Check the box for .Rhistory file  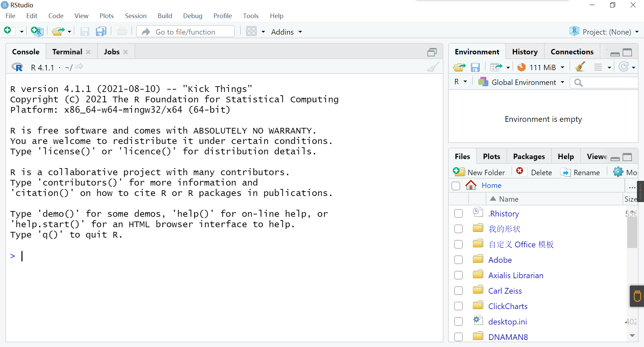click(x=459, y=213)
